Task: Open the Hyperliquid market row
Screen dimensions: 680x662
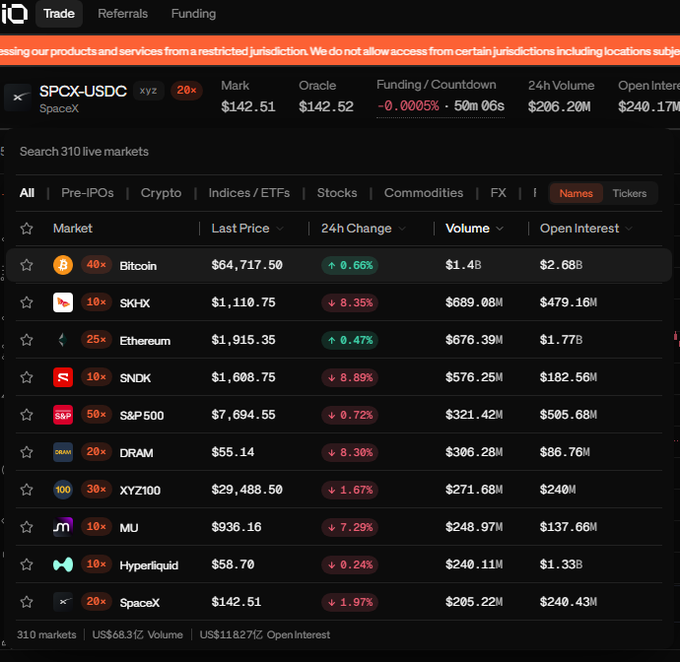Action: tap(339, 564)
